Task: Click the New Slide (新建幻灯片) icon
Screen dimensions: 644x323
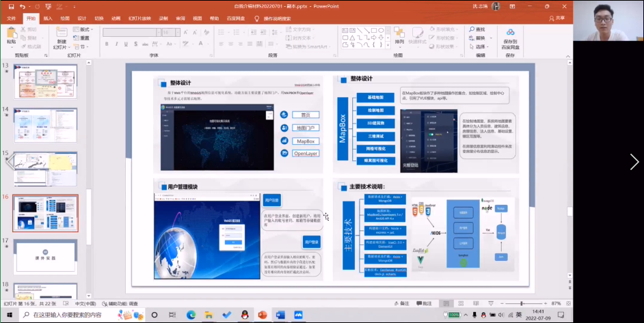Action: (x=62, y=33)
